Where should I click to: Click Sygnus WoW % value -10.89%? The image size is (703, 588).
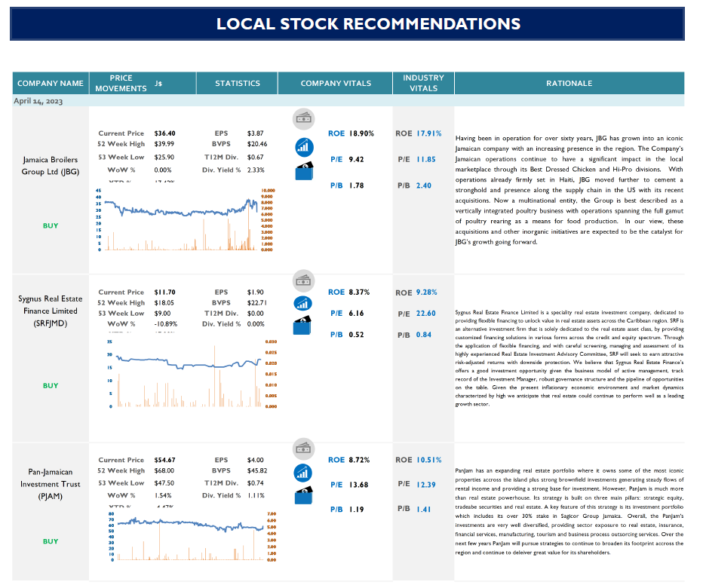pos(165,324)
